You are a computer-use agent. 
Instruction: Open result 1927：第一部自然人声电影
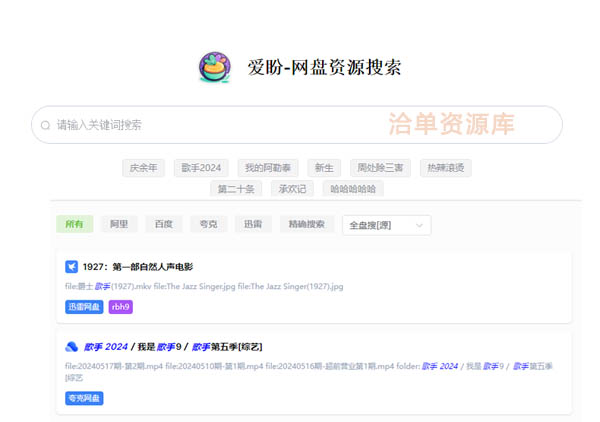(x=138, y=267)
